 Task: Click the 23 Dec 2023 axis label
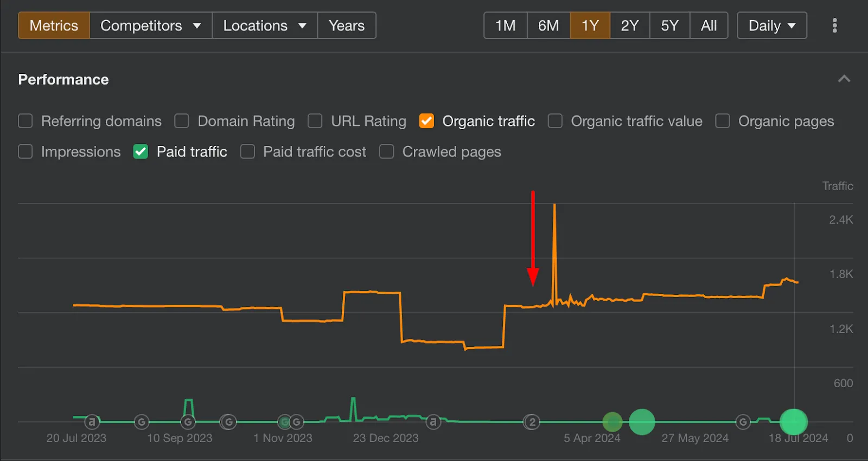point(386,438)
